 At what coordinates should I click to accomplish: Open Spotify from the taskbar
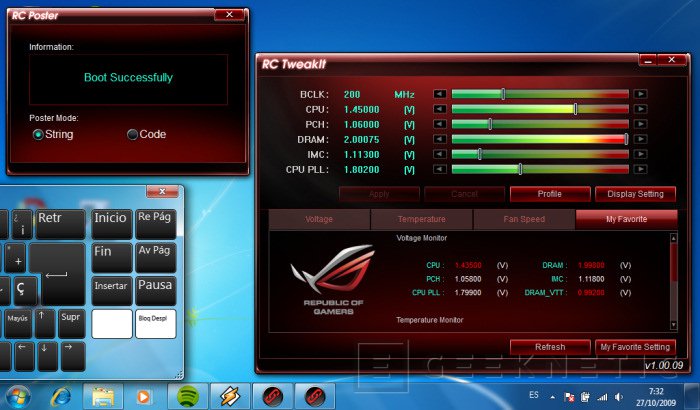pyautogui.click(x=188, y=396)
